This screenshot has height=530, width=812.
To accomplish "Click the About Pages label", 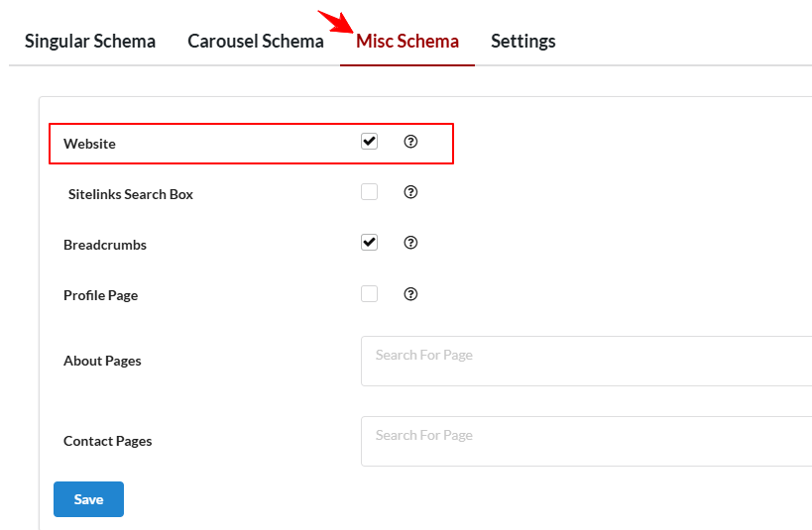I will coord(102,361).
